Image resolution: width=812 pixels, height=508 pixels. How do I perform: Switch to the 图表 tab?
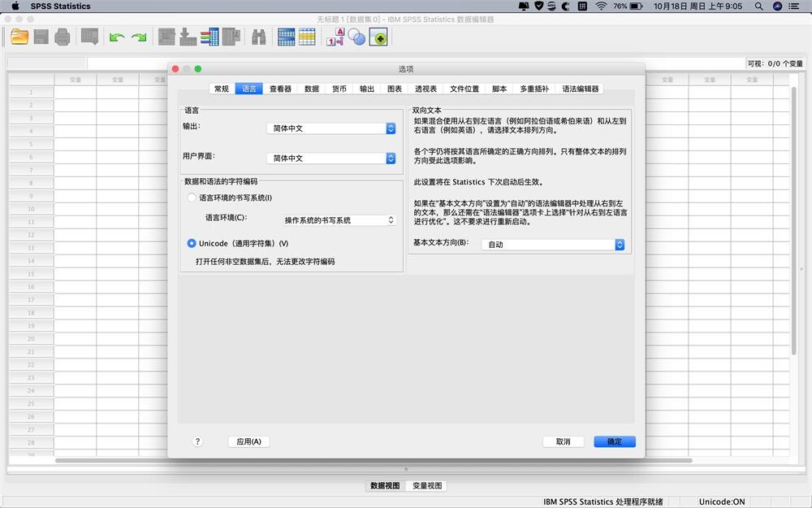[x=395, y=89]
